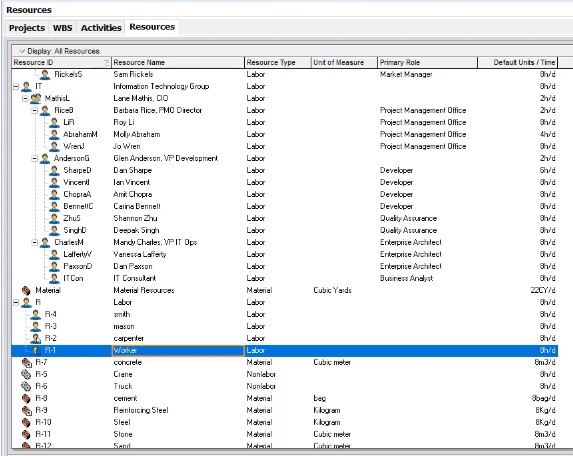Click the CharlesM person icon
This screenshot has width=573, height=456.
click(x=45, y=243)
